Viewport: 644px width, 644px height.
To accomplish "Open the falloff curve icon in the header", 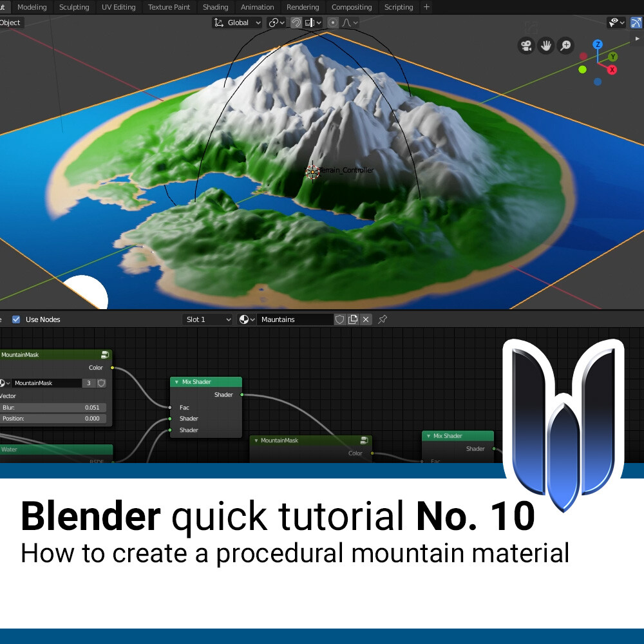I will pyautogui.click(x=348, y=23).
